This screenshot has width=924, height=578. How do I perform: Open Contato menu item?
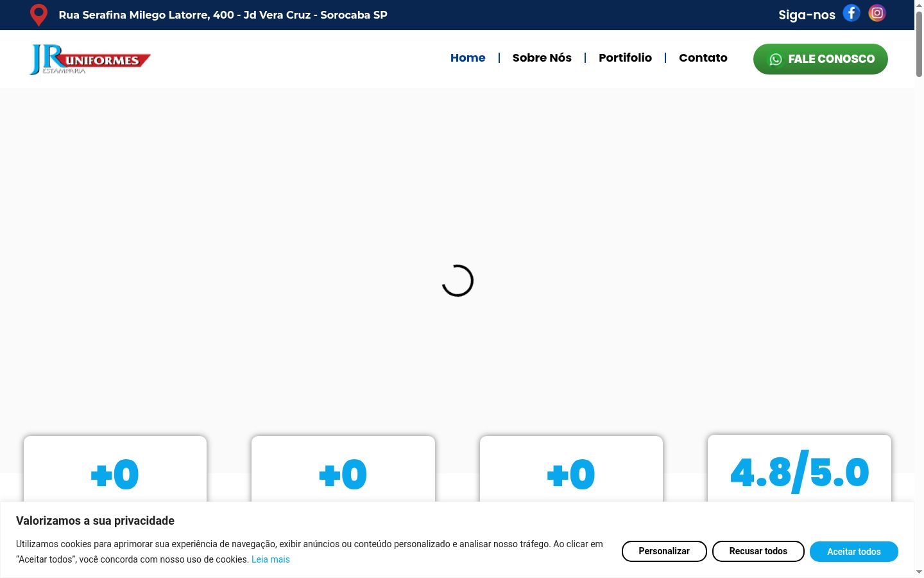click(x=703, y=58)
